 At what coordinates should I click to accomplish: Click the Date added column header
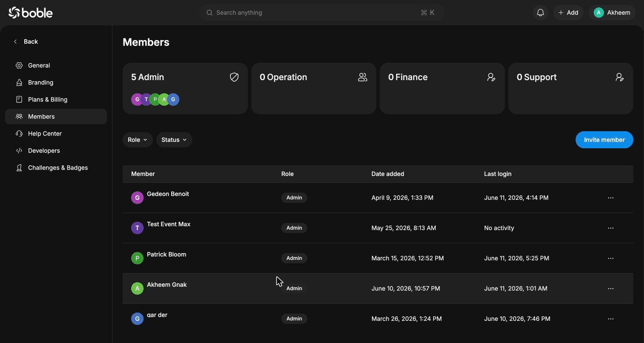point(388,174)
